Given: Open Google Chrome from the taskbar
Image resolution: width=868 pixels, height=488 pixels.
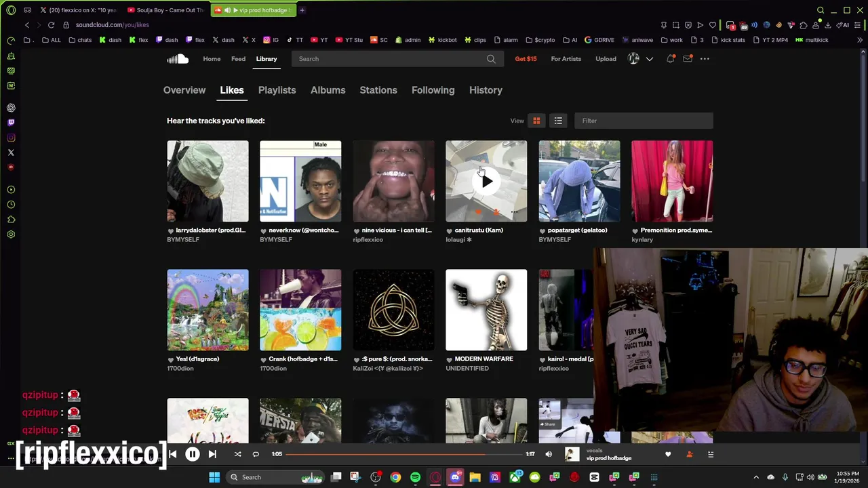Looking at the screenshot, I should [x=395, y=477].
